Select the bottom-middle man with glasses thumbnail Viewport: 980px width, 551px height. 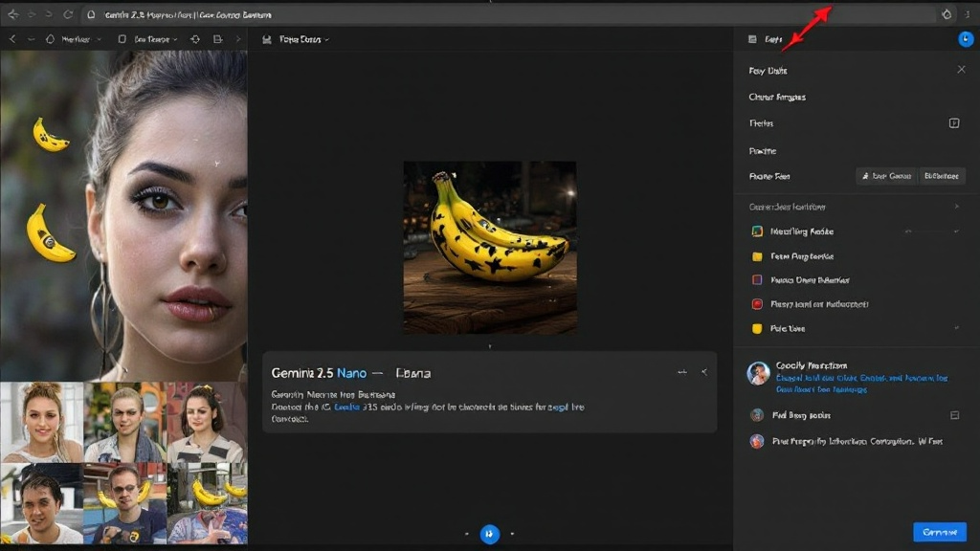pos(125,503)
